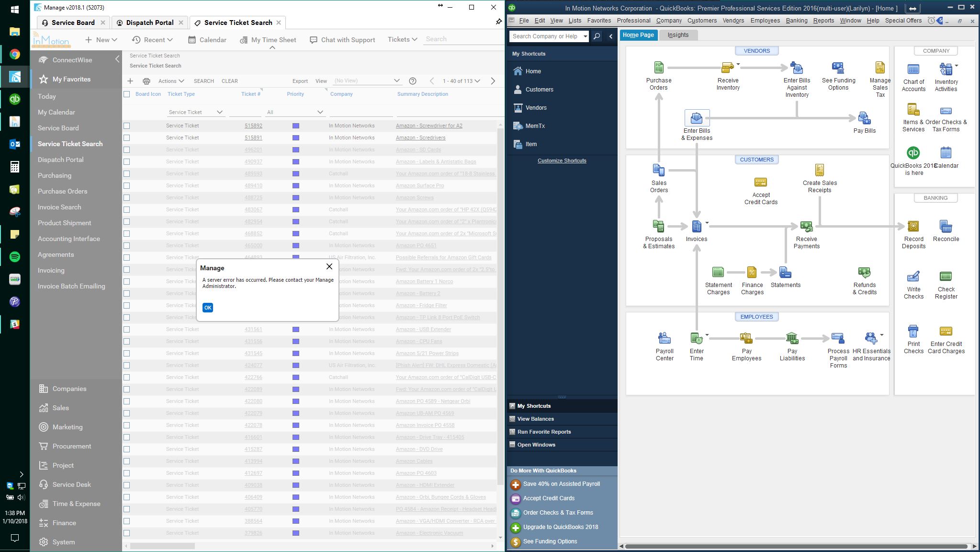Image resolution: width=980 pixels, height=552 pixels.
Task: Open Enter Bills & Expenses icon
Action: click(x=697, y=118)
